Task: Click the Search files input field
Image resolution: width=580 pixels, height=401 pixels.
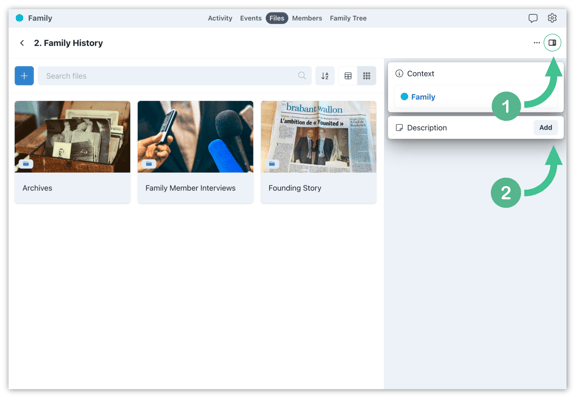Action: click(175, 76)
